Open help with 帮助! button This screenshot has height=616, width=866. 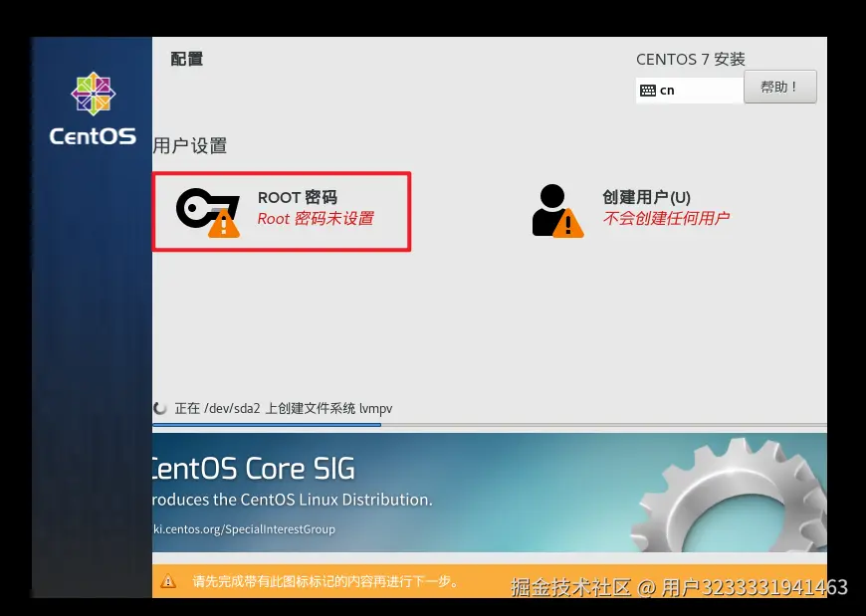[x=779, y=87]
